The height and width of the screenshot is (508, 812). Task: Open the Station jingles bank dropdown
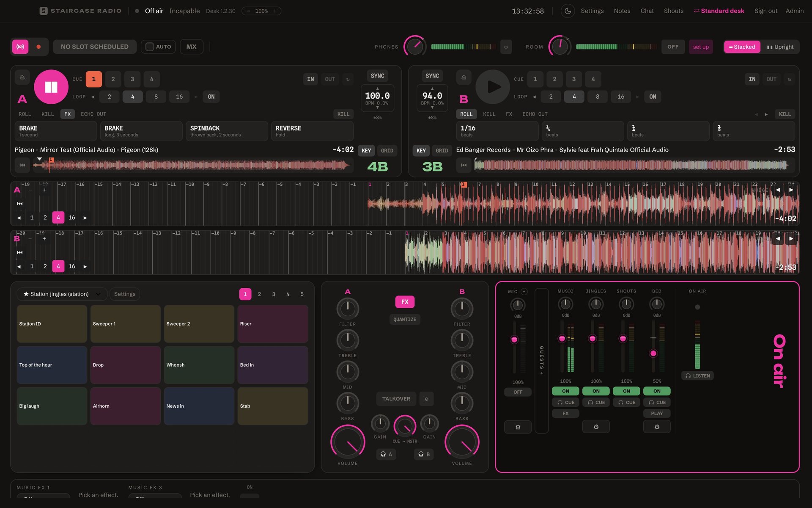pos(62,294)
